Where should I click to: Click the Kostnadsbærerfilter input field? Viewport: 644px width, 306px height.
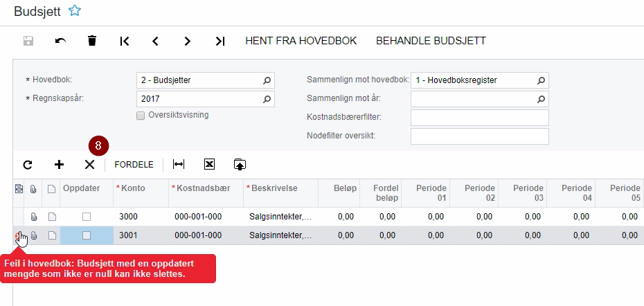479,118
